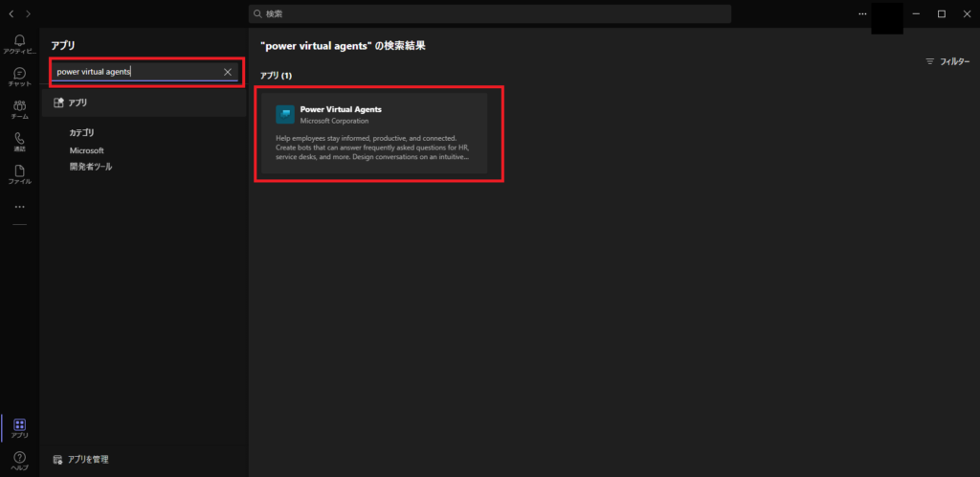
Task: Select the アプリ item under the search box
Action: click(x=144, y=103)
